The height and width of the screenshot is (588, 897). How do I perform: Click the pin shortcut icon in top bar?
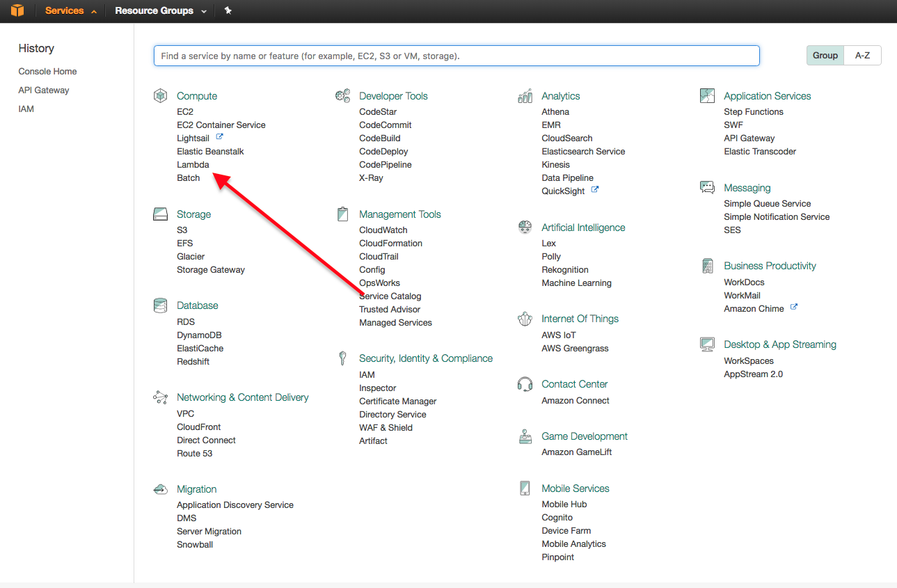228,11
